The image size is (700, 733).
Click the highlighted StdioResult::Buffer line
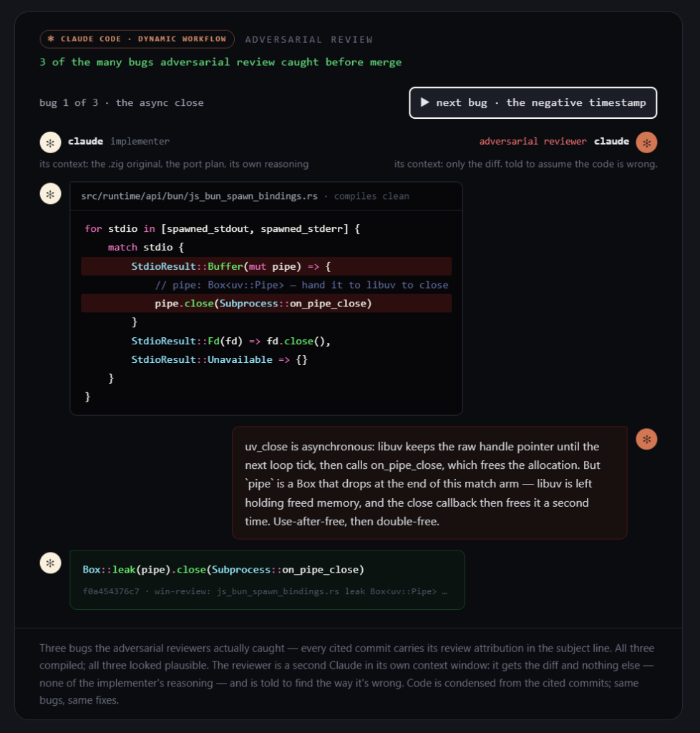(x=266, y=266)
